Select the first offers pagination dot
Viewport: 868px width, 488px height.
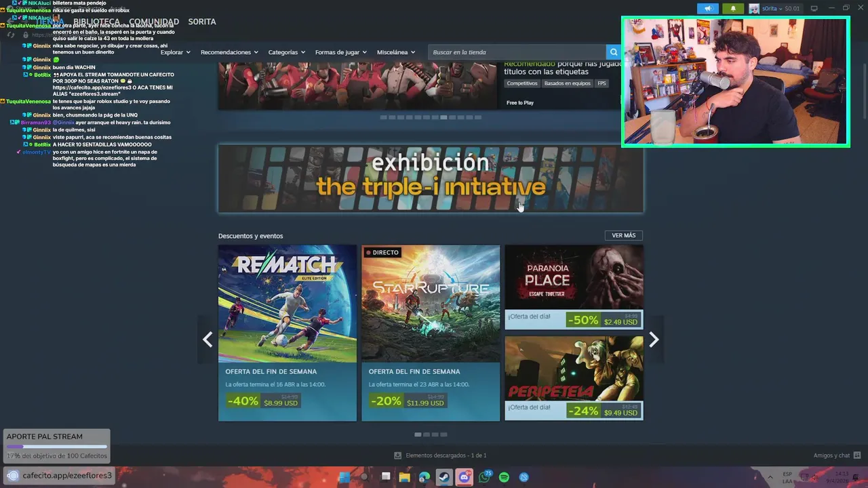pyautogui.click(x=418, y=434)
